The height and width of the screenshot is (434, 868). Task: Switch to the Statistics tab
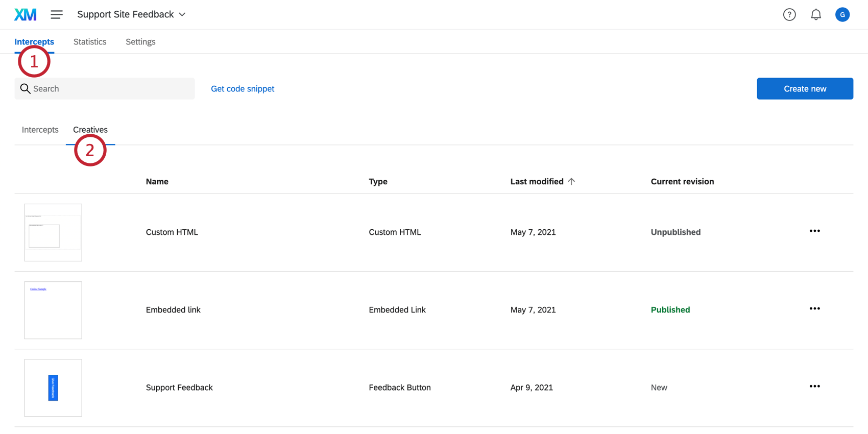90,42
